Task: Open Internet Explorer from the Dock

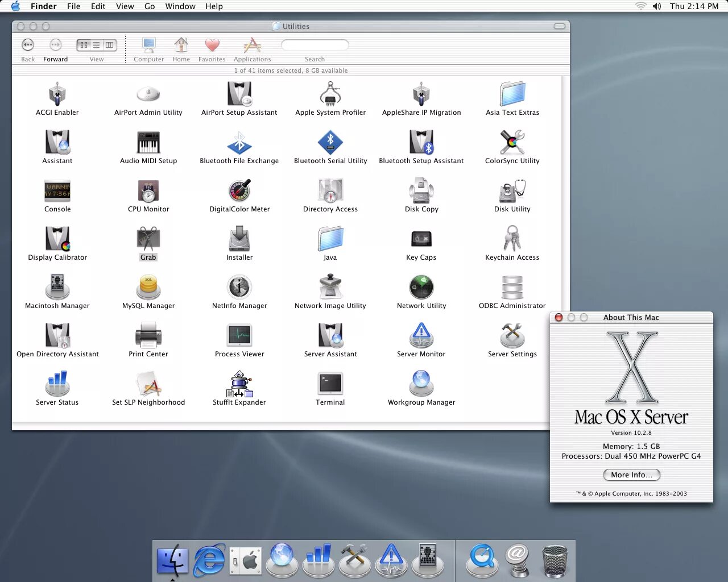Action: click(x=209, y=560)
